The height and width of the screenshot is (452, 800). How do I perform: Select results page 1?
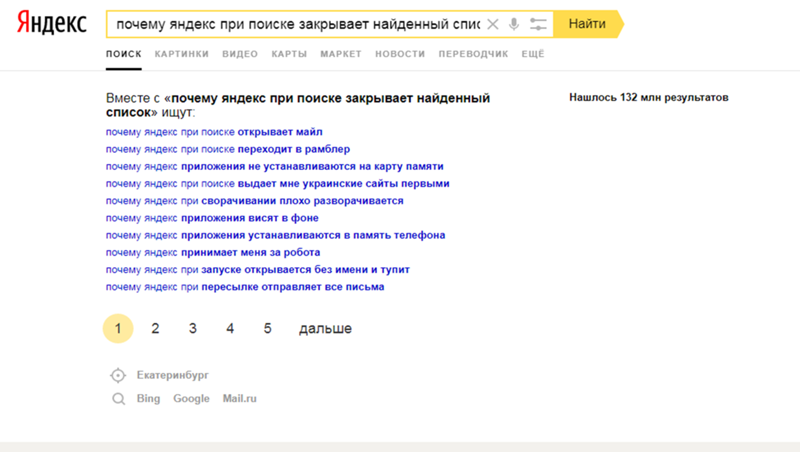coord(118,329)
